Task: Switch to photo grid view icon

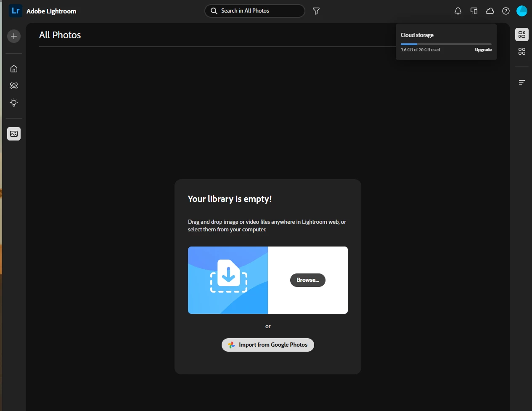Action: 522,34
